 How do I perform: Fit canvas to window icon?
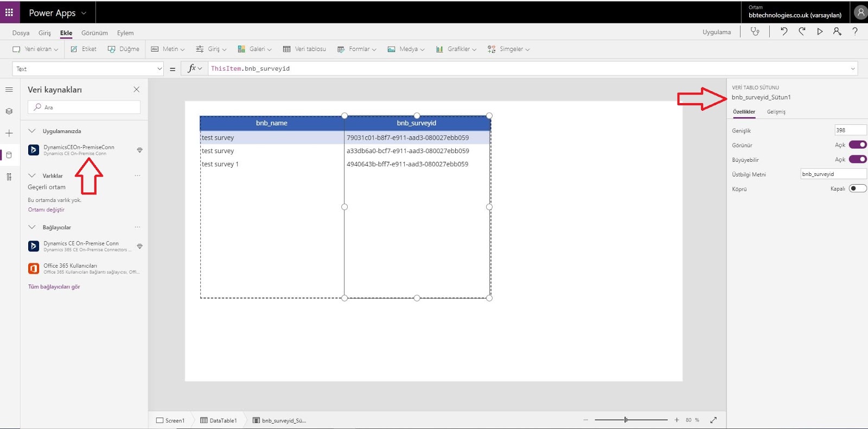pos(713,420)
